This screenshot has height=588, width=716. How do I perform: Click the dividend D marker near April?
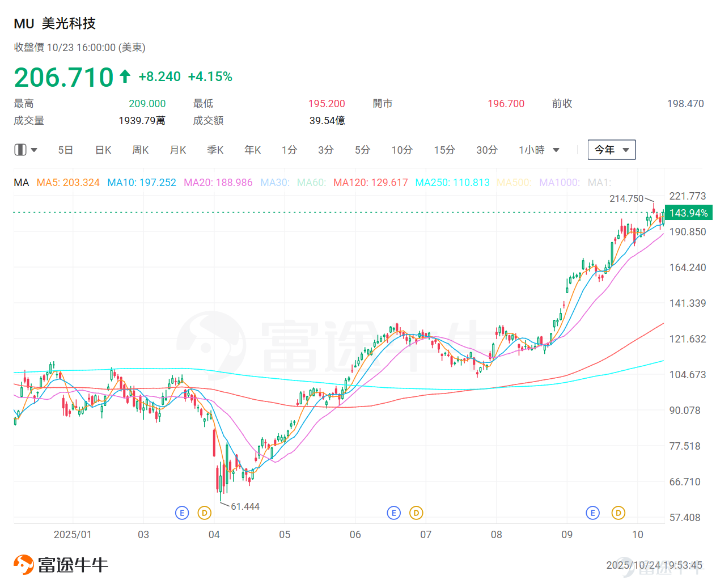point(204,513)
